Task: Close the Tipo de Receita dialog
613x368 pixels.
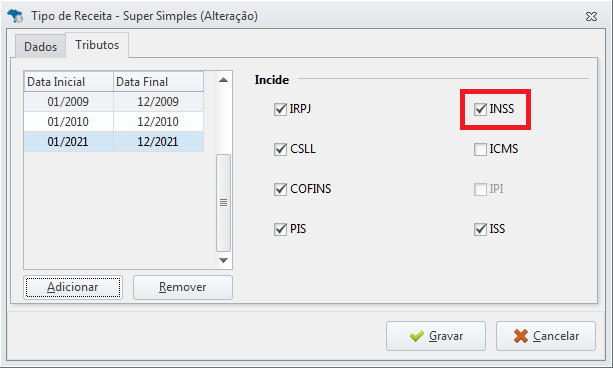Action: point(591,16)
